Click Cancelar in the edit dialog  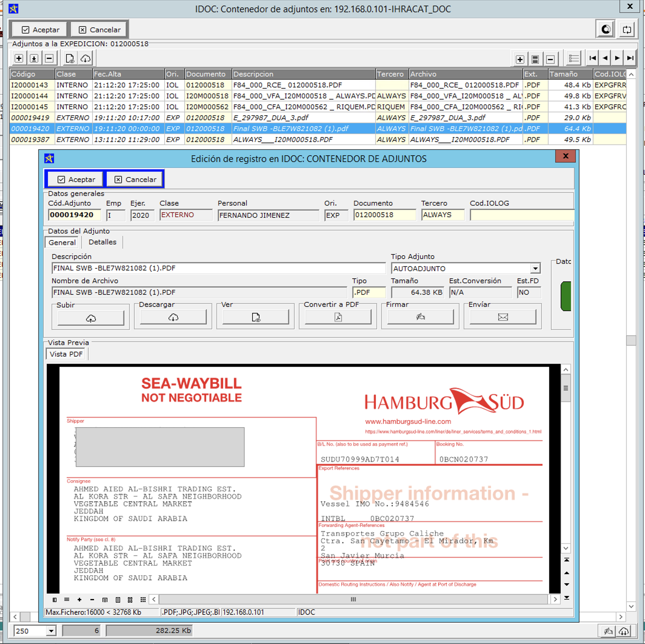click(x=135, y=179)
